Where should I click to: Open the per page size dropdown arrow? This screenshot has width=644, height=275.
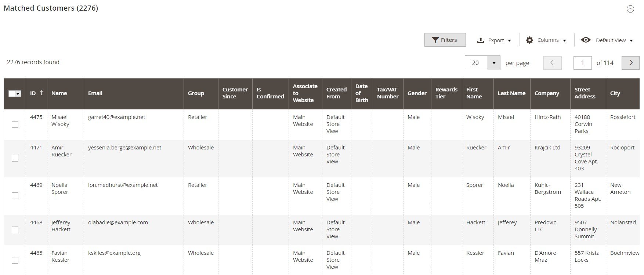click(x=493, y=63)
